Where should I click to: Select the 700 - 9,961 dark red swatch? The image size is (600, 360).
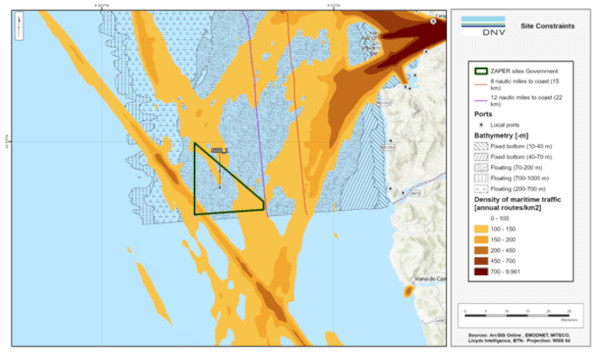coord(481,272)
